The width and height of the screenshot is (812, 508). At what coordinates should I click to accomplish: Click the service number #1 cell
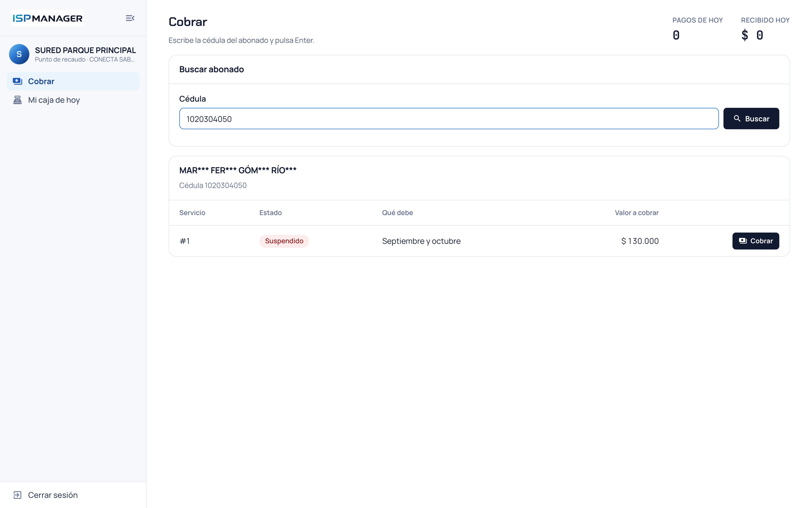[x=185, y=241]
